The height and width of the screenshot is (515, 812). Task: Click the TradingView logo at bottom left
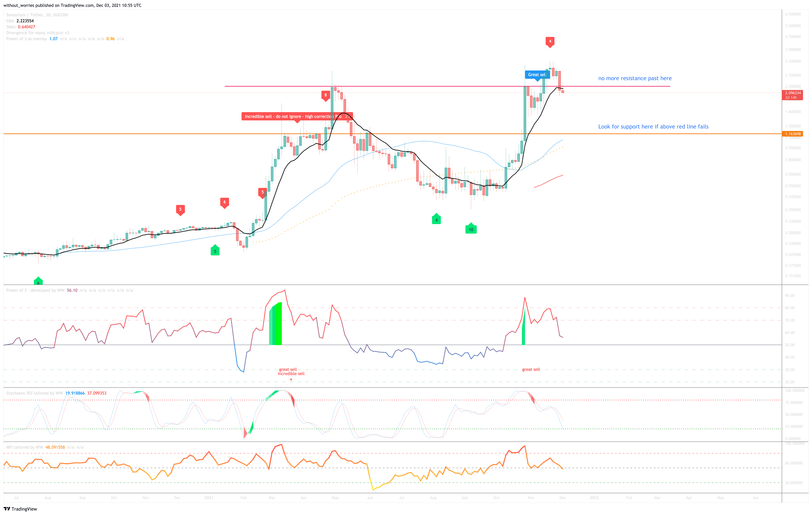[x=20, y=509]
